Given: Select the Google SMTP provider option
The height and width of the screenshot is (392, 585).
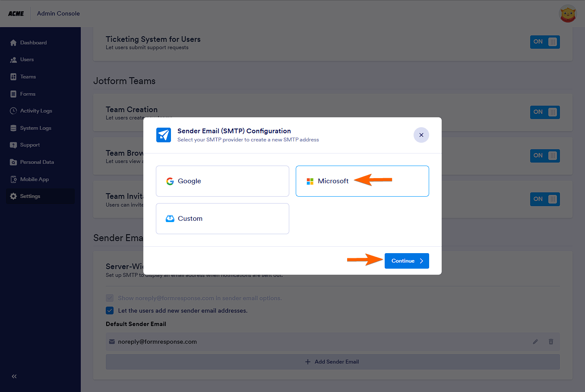Looking at the screenshot, I should (222, 181).
